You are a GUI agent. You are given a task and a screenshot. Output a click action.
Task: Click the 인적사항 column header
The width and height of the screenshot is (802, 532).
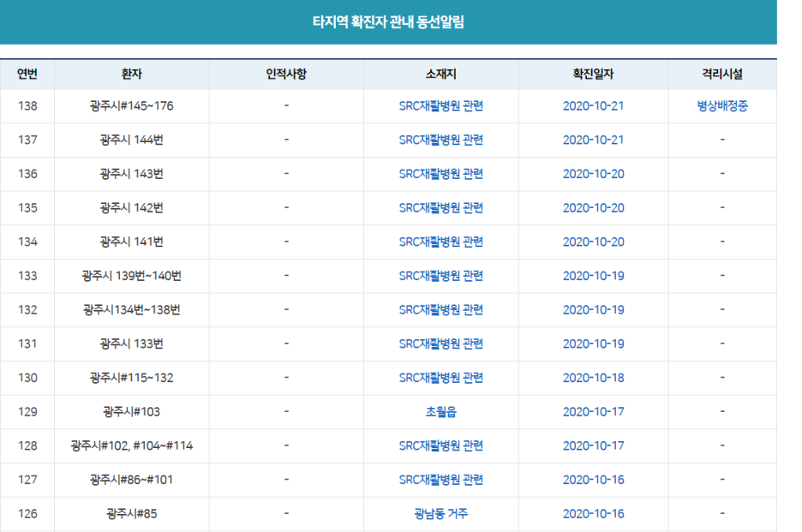click(286, 75)
